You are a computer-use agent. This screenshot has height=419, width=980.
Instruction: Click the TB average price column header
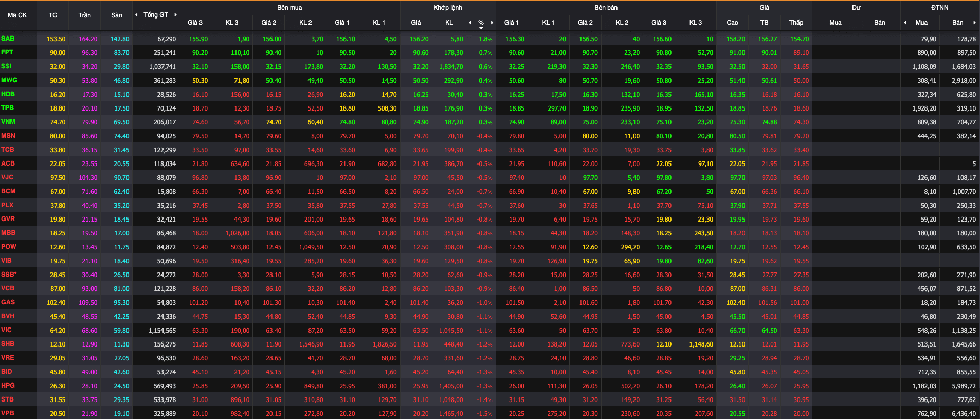click(765, 23)
